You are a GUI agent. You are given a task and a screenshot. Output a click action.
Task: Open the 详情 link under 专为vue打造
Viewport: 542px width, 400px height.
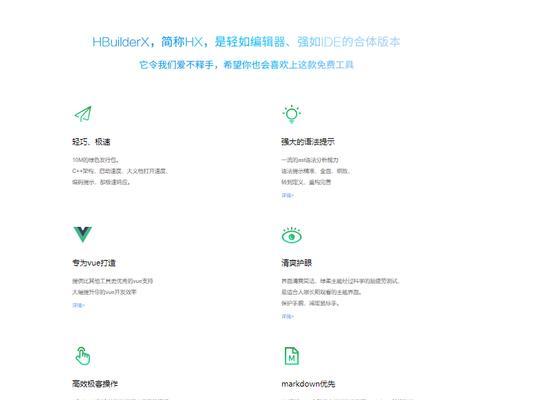pos(78,305)
